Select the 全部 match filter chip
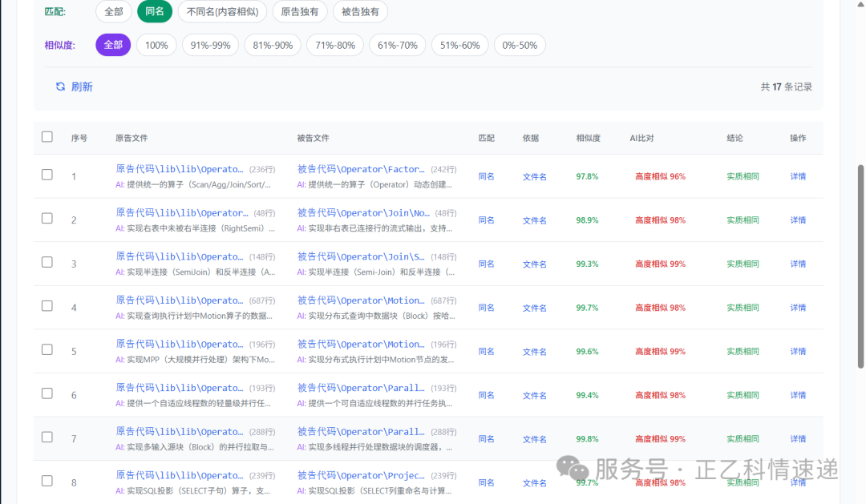Screen dimensions: 866x504 click(112, 12)
